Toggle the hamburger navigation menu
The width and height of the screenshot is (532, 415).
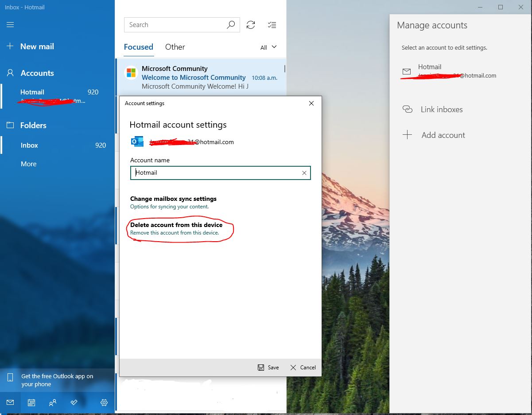click(x=10, y=25)
